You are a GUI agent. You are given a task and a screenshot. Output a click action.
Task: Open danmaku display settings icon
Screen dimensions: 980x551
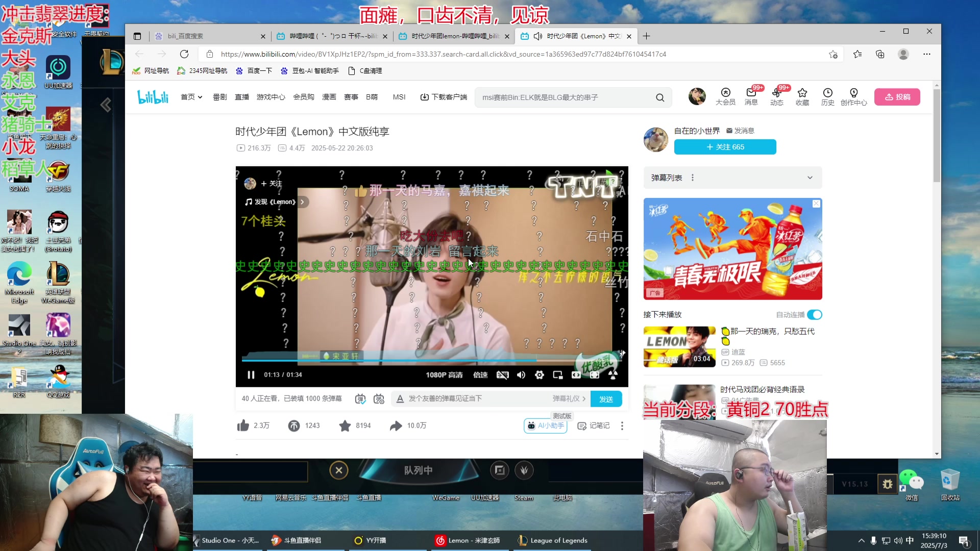click(x=379, y=399)
